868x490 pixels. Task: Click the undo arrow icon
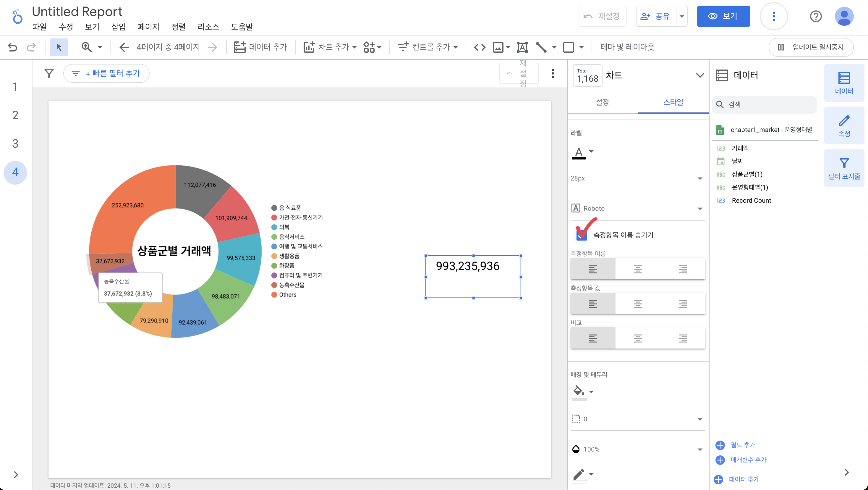pyautogui.click(x=12, y=47)
